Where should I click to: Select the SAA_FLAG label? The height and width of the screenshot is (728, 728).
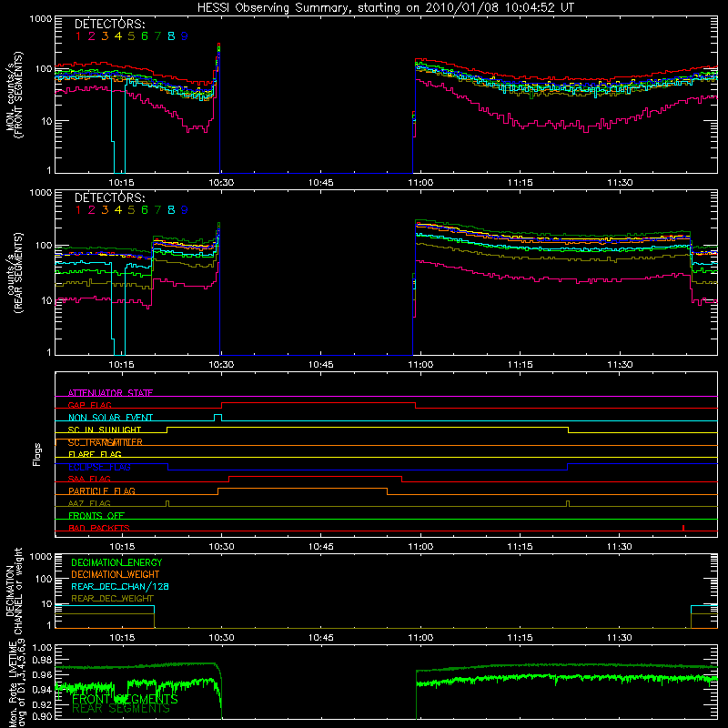tap(89, 479)
